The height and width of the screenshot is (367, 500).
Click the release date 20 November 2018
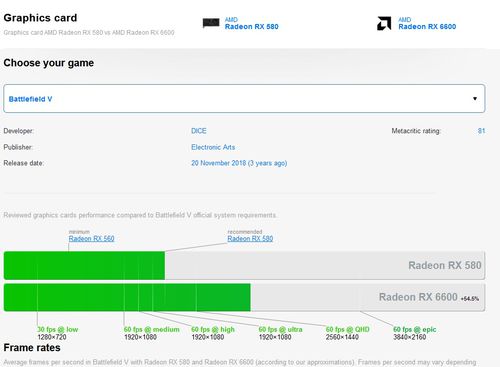[239, 163]
